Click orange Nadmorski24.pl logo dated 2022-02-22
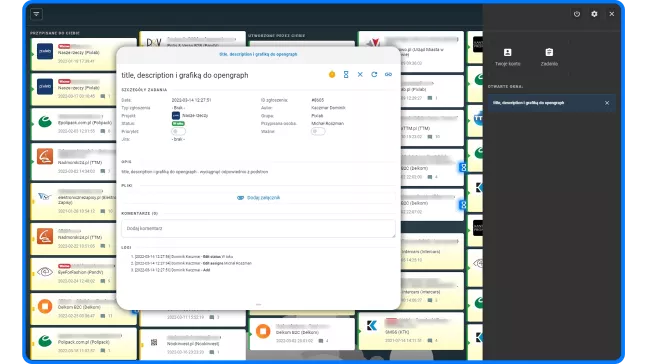The height and width of the screenshot is (364, 647). click(45, 236)
